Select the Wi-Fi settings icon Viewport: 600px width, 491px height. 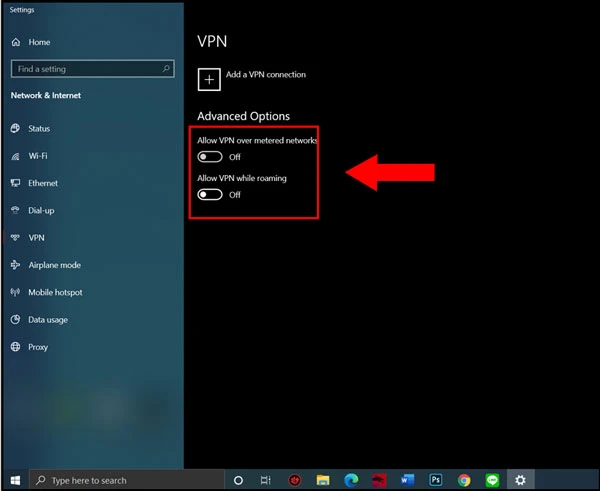(15, 156)
